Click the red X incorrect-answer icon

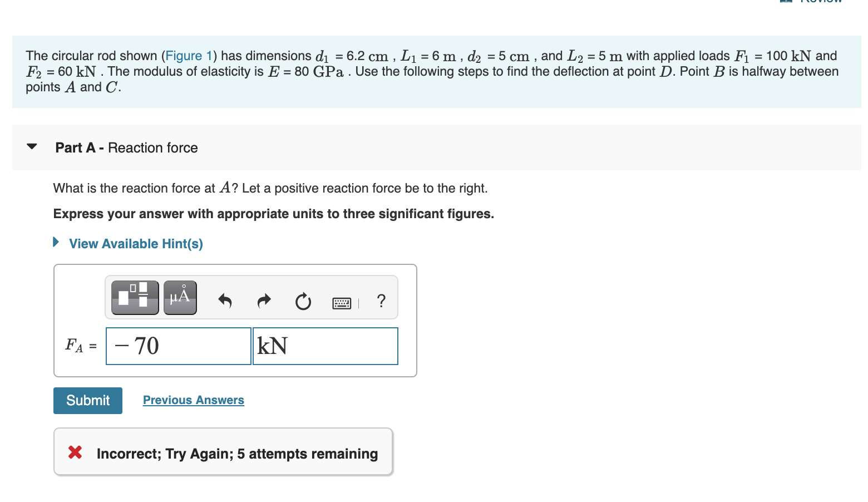pyautogui.click(x=75, y=452)
